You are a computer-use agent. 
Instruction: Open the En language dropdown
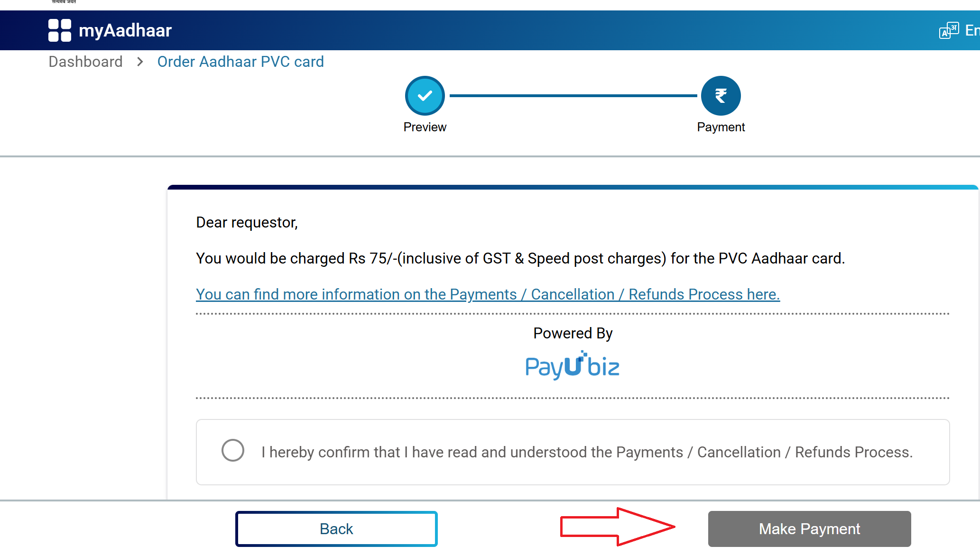tap(972, 30)
